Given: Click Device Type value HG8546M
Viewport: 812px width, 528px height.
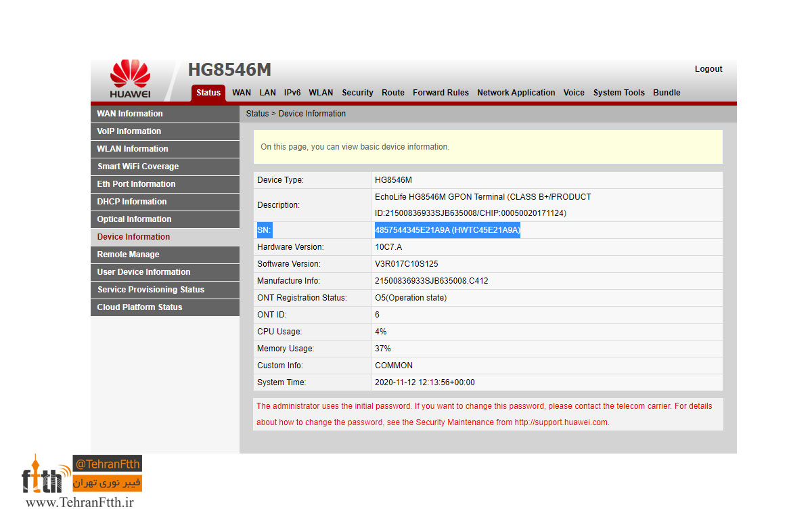Looking at the screenshot, I should tap(393, 180).
